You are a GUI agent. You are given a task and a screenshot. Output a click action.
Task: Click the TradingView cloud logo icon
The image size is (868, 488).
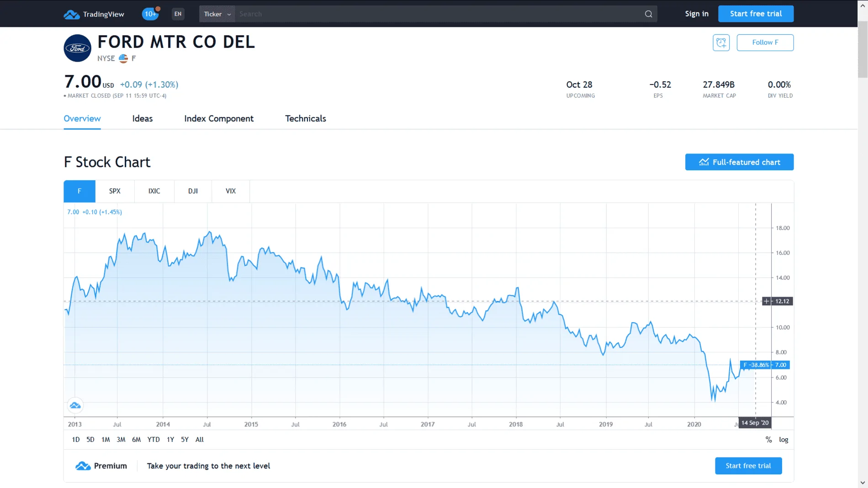[71, 14]
